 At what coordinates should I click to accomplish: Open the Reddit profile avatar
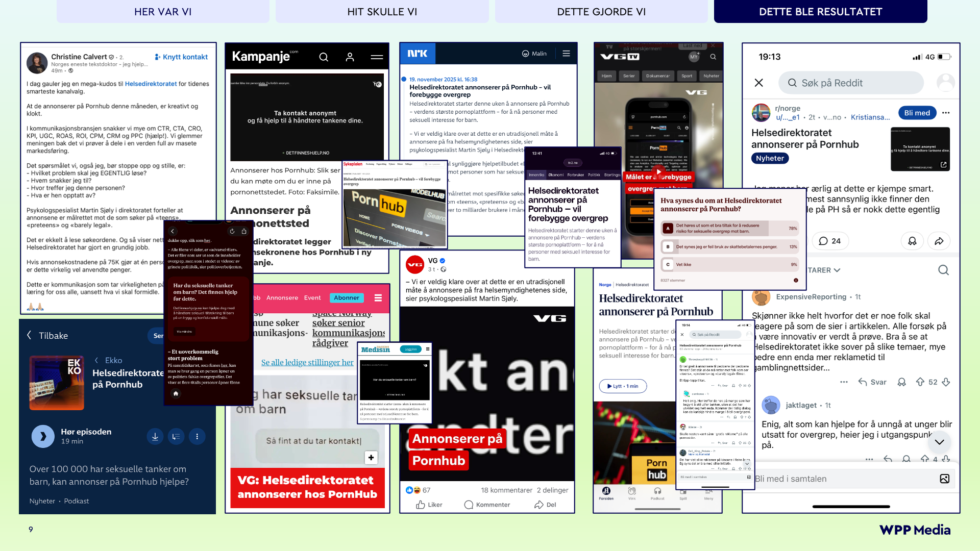[945, 83]
